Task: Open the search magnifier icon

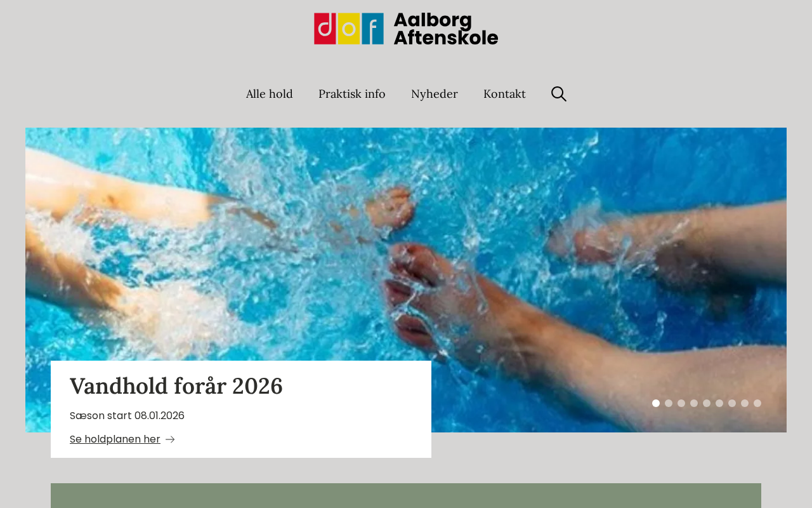Action: (x=559, y=94)
